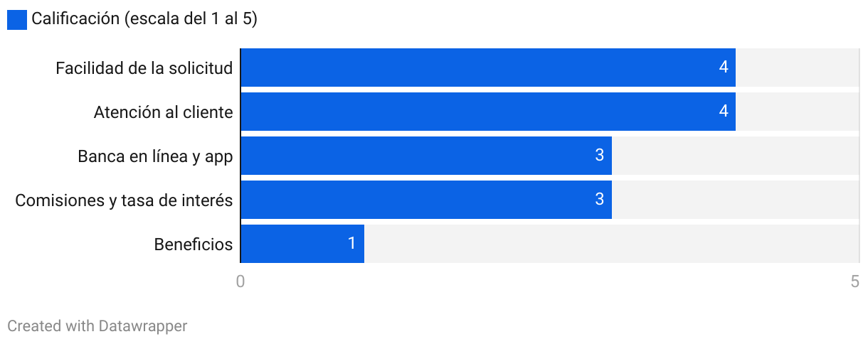The height and width of the screenshot is (344, 868).
Task: Click the Beneficios category label
Action: click(194, 244)
